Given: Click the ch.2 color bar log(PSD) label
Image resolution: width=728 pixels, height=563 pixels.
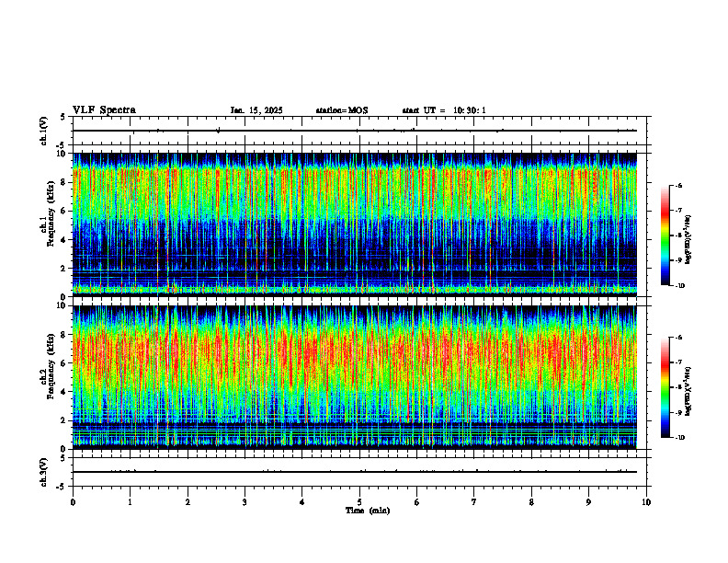Looking at the screenshot, I should (688, 391).
